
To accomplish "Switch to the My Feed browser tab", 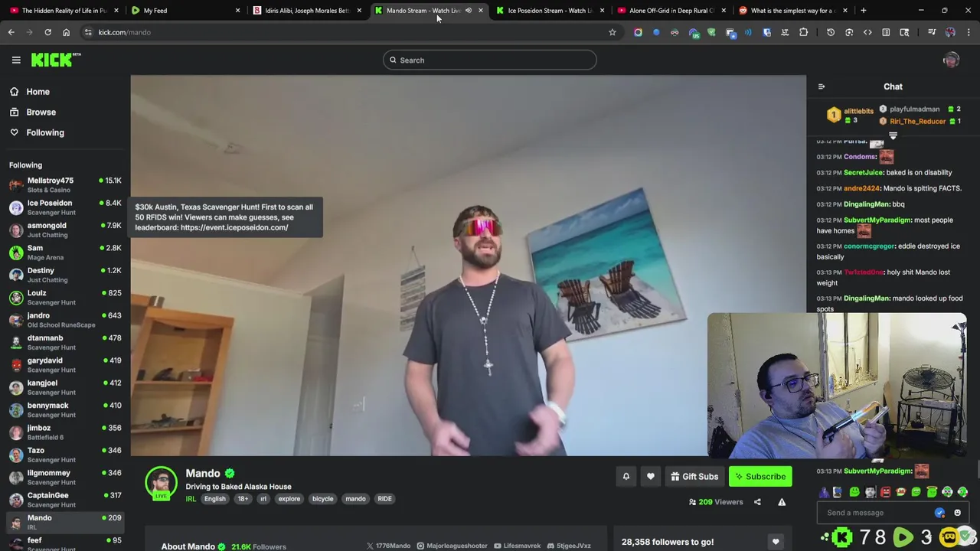I will click(184, 11).
